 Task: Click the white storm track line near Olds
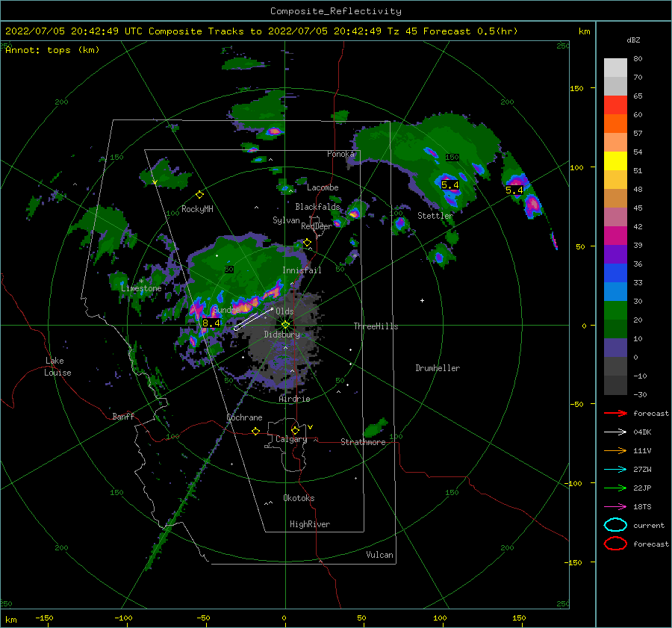coord(253,319)
